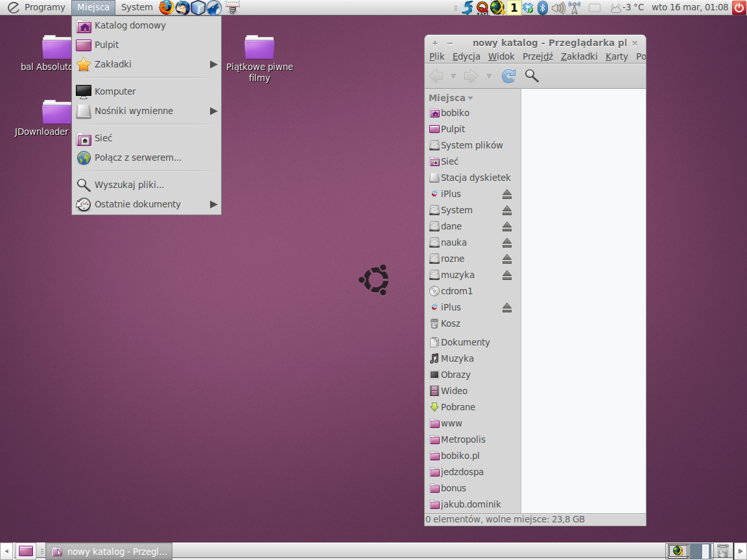This screenshot has width=747, height=560.
Task: Click the Dropbox tray icon
Action: coord(528,8)
